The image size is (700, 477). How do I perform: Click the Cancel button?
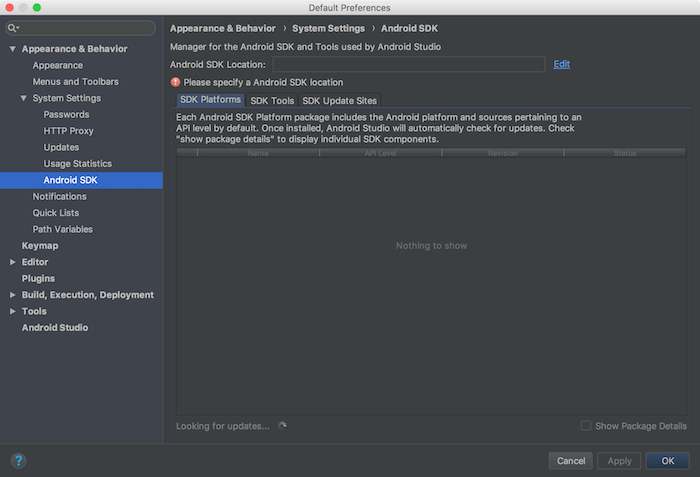click(571, 461)
